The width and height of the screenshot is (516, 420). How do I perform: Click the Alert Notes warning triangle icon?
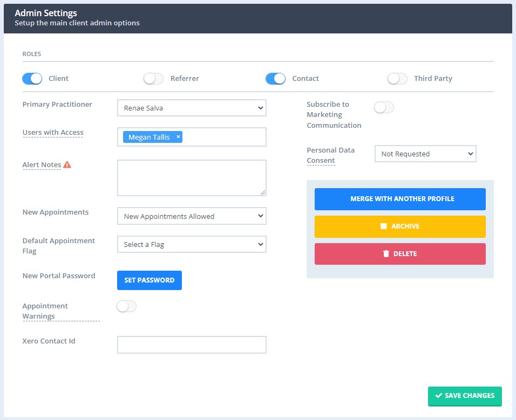67,164
